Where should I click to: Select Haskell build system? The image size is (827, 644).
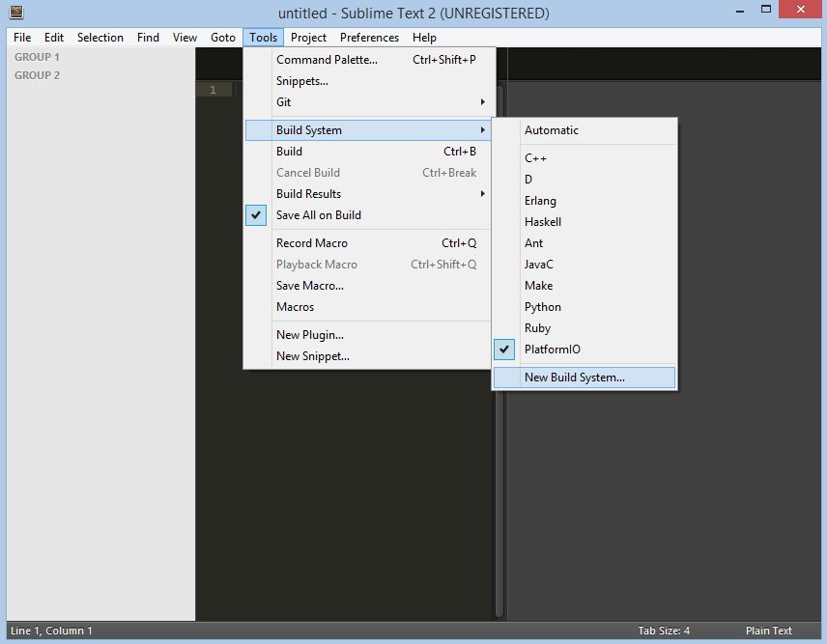point(585,222)
